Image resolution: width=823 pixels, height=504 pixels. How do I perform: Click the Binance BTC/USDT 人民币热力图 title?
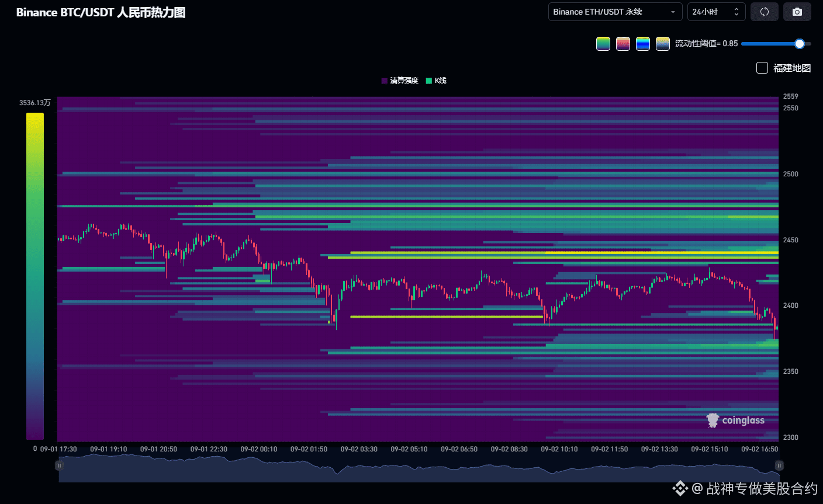(x=101, y=12)
